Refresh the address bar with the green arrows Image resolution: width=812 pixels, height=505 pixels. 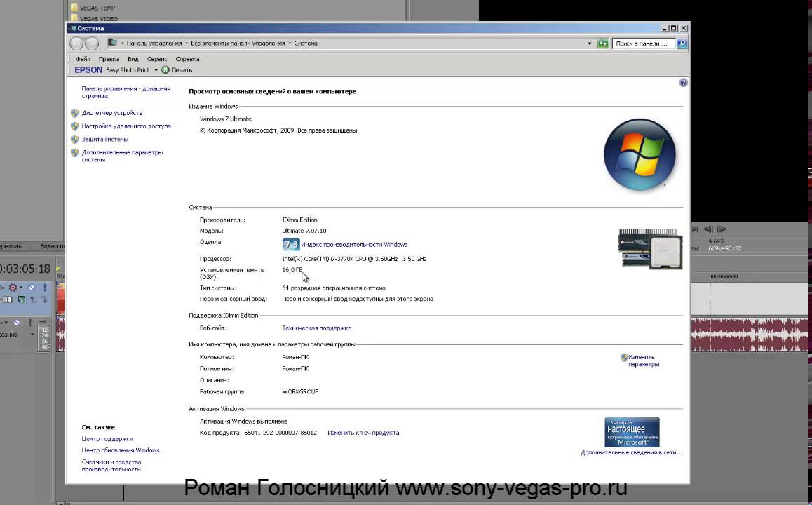point(603,43)
